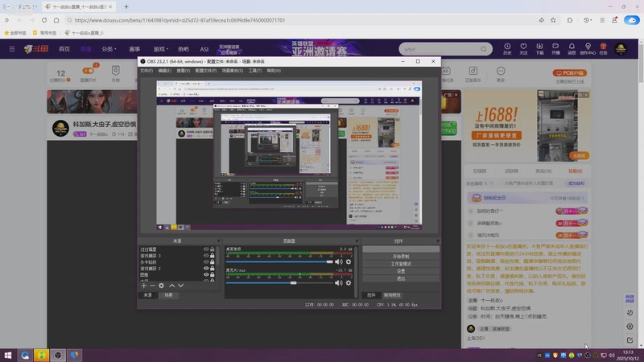The image size is (644, 362).
Task: Toggle lock on 游戏捕获 2 source
Action: tap(213, 268)
